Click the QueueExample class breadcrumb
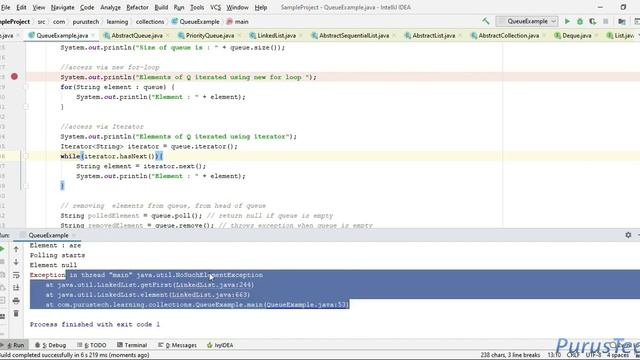640x360 pixels. pos(196,22)
